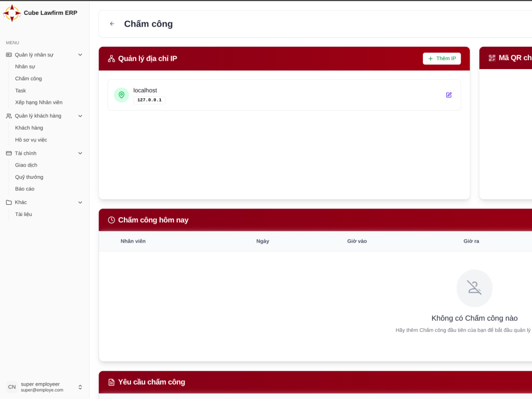The height and width of the screenshot is (399, 532).
Task: Open Xếp hạng Nhân viên page
Action: [x=39, y=102]
